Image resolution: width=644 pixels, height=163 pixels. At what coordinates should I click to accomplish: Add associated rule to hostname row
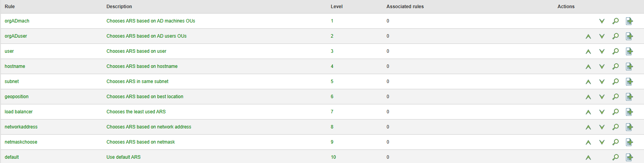tap(629, 66)
